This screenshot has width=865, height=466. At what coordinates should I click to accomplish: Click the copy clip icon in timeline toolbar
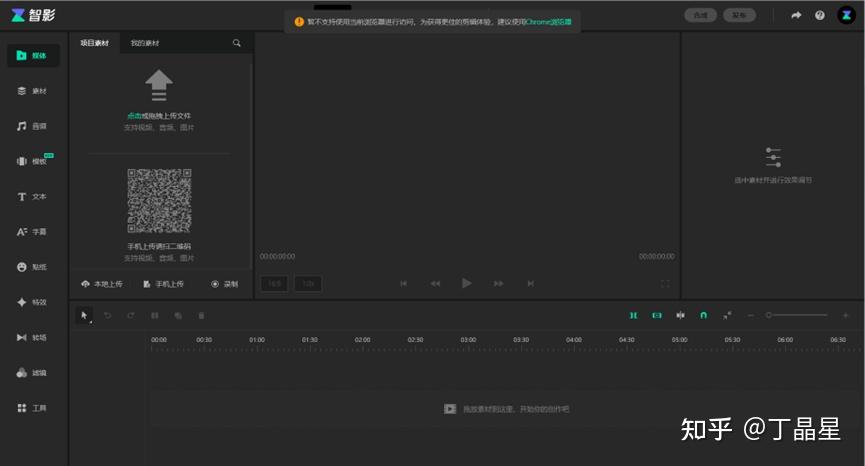178,315
